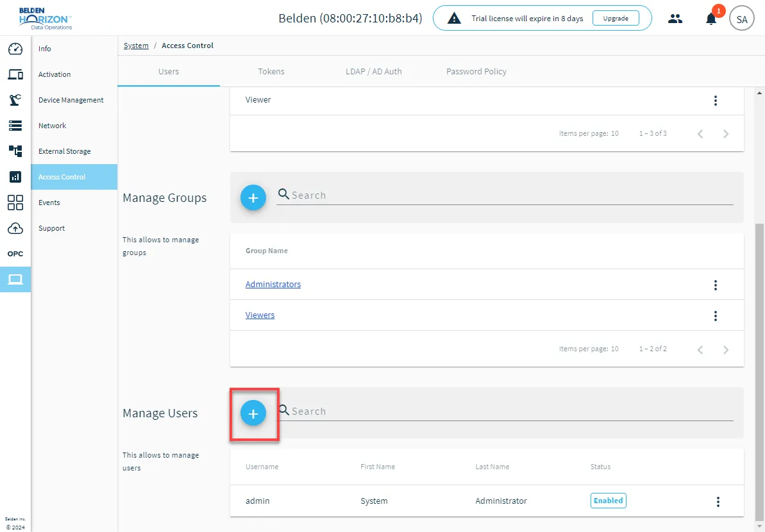
Task: Open Activation in the System menu
Action: pos(74,74)
